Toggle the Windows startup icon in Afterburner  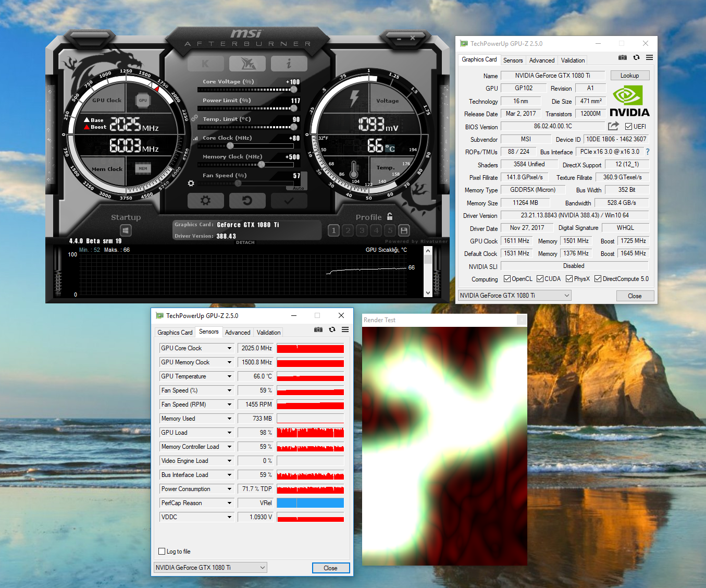pyautogui.click(x=126, y=230)
